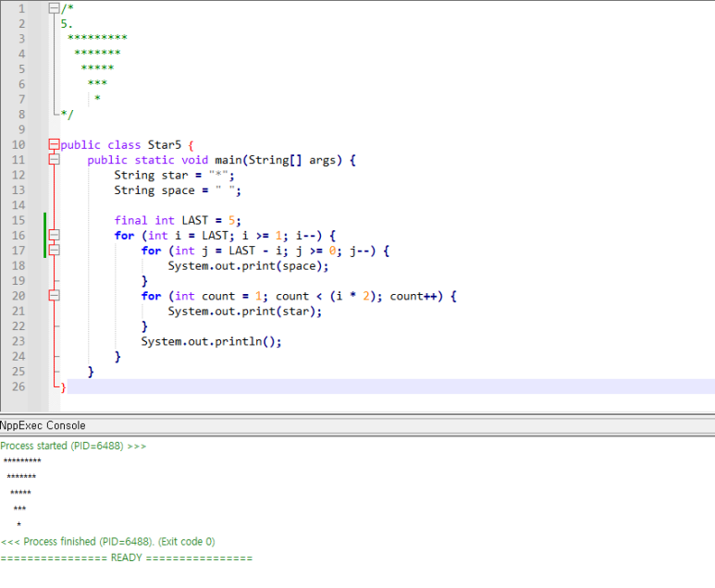This screenshot has height=588, width=715.
Task: Click the 'Process finished (PID=6488)' console line
Action: click(x=107, y=542)
